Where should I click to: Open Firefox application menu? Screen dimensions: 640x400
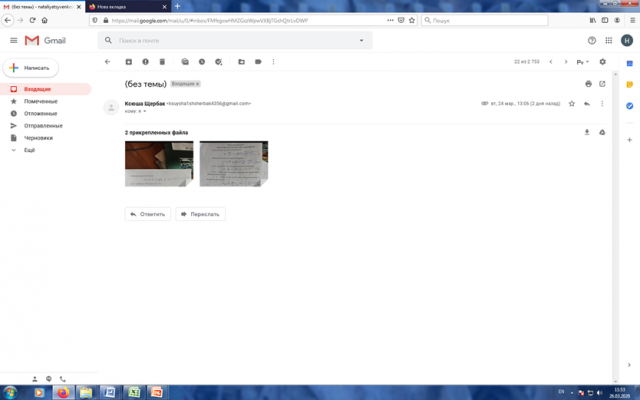click(632, 20)
